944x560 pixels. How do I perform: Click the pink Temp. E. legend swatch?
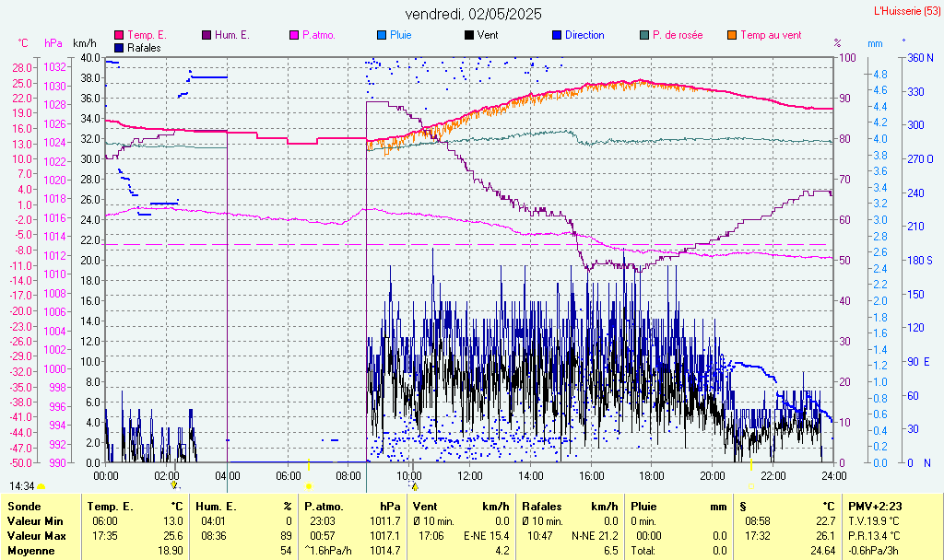pyautogui.click(x=119, y=36)
